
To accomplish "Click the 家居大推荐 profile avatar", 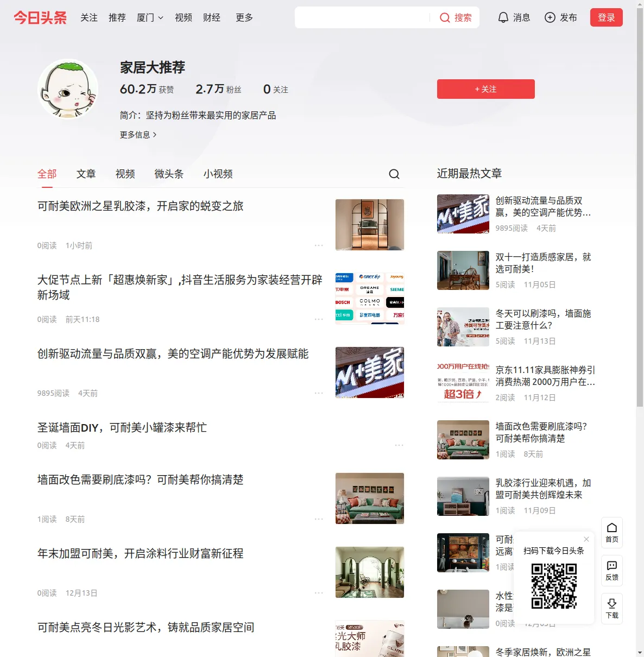I will pos(68,89).
